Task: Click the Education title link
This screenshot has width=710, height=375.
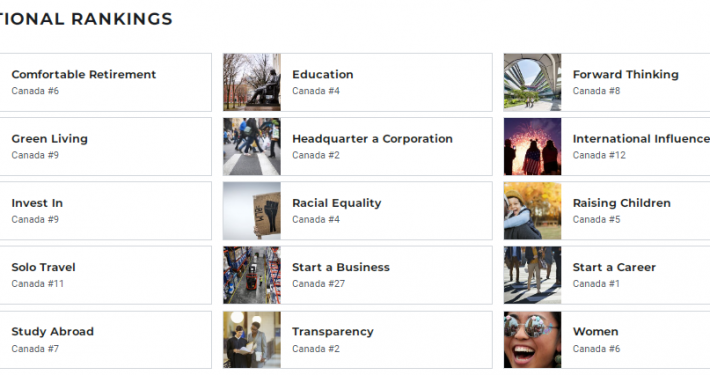Action: [x=322, y=74]
